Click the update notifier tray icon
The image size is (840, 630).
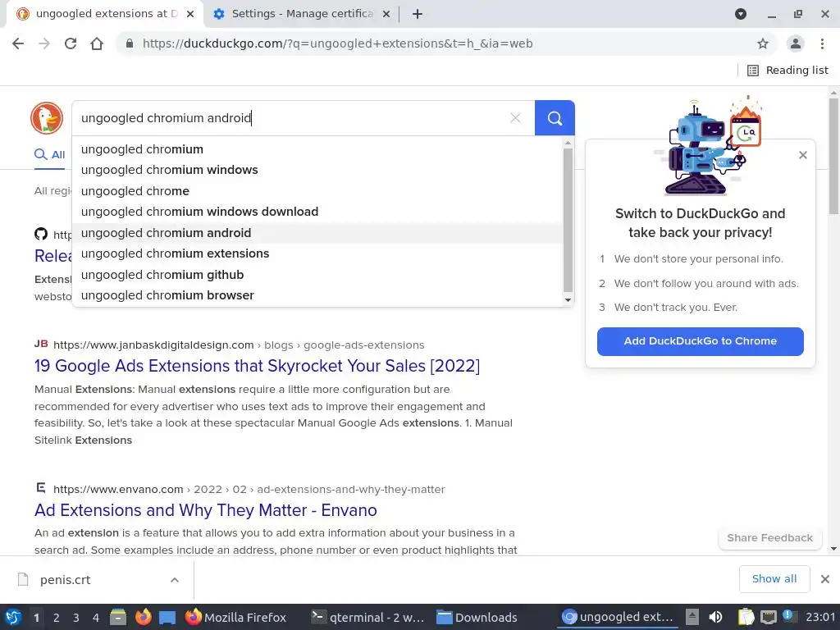pos(789,616)
